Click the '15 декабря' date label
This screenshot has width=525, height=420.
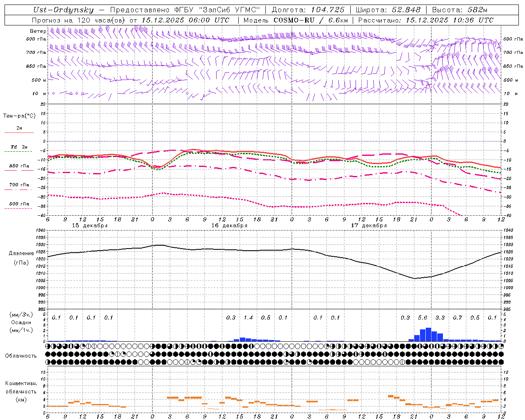pyautogui.click(x=90, y=226)
